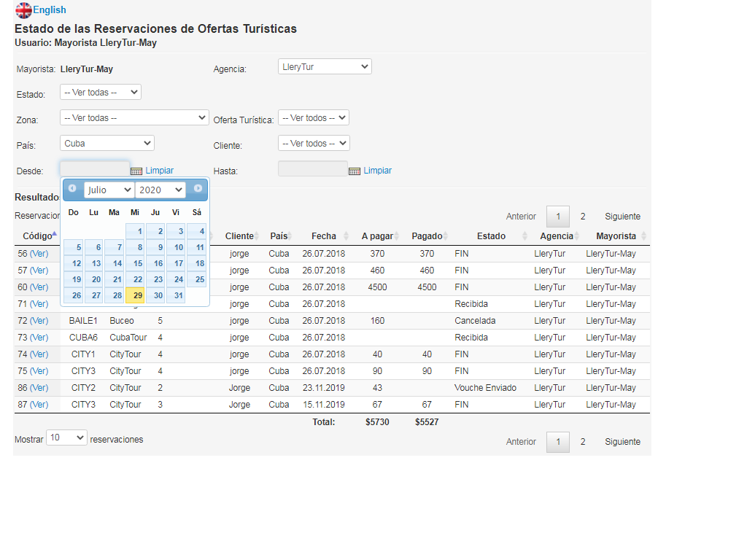The width and height of the screenshot is (747, 560).
Task: Click 'CUBA6' code cell
Action: [x=83, y=338]
